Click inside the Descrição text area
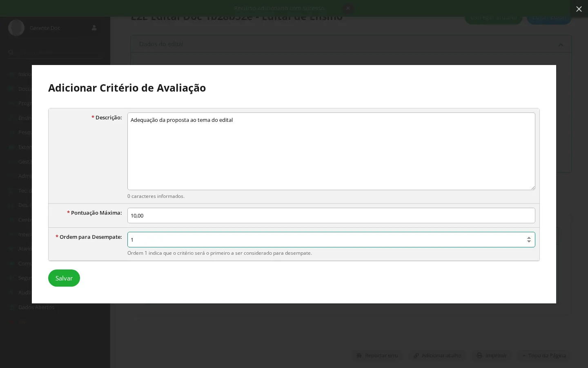Screen dimensions: 588x368 coord(331,151)
